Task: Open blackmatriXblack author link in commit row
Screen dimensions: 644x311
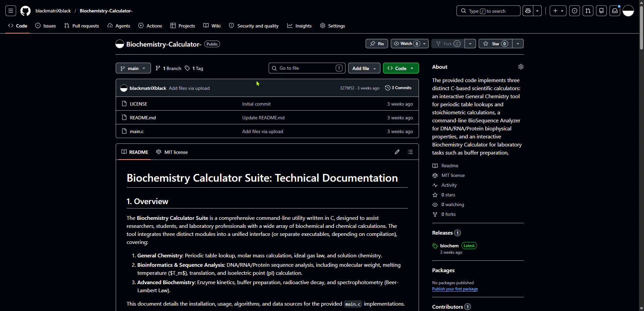Action: pyautogui.click(x=148, y=88)
